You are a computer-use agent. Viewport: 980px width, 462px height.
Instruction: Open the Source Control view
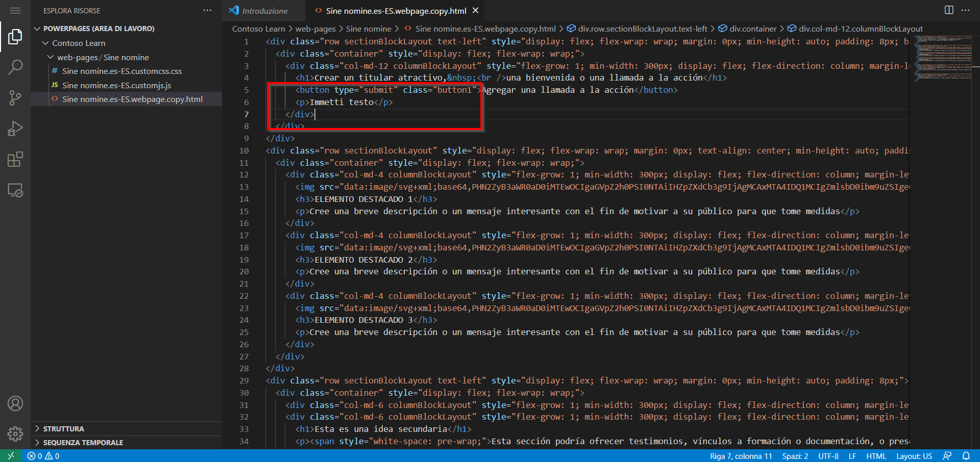(15, 98)
